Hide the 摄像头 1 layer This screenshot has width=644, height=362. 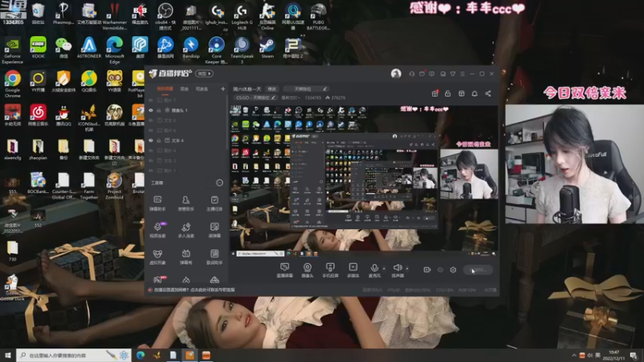tap(151, 110)
